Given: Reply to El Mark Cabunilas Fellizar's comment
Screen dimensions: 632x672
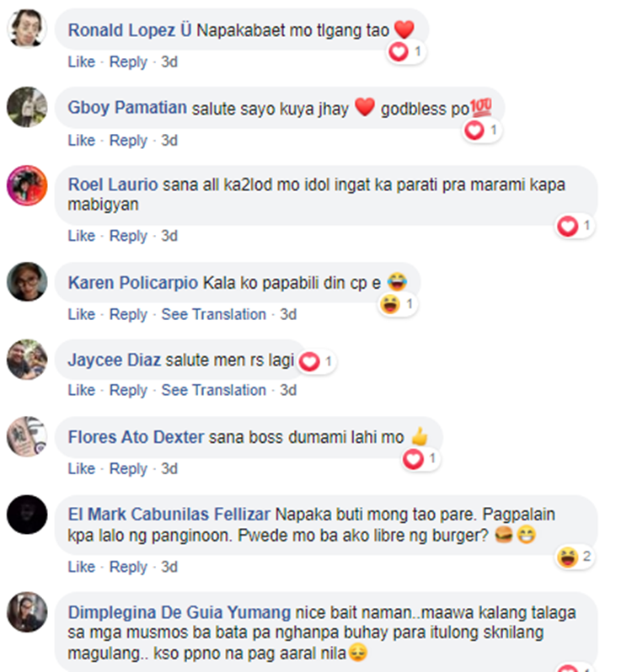Looking at the screenshot, I should pos(128,567).
